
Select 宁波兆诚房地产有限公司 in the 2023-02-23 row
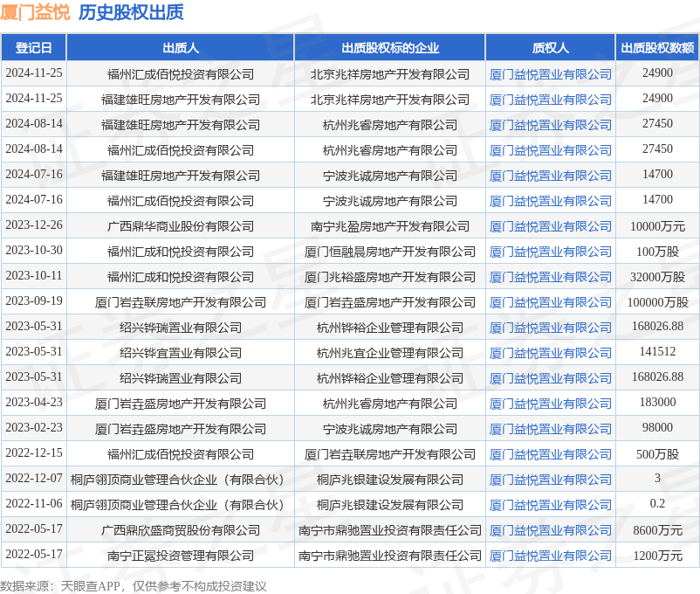[390, 429]
